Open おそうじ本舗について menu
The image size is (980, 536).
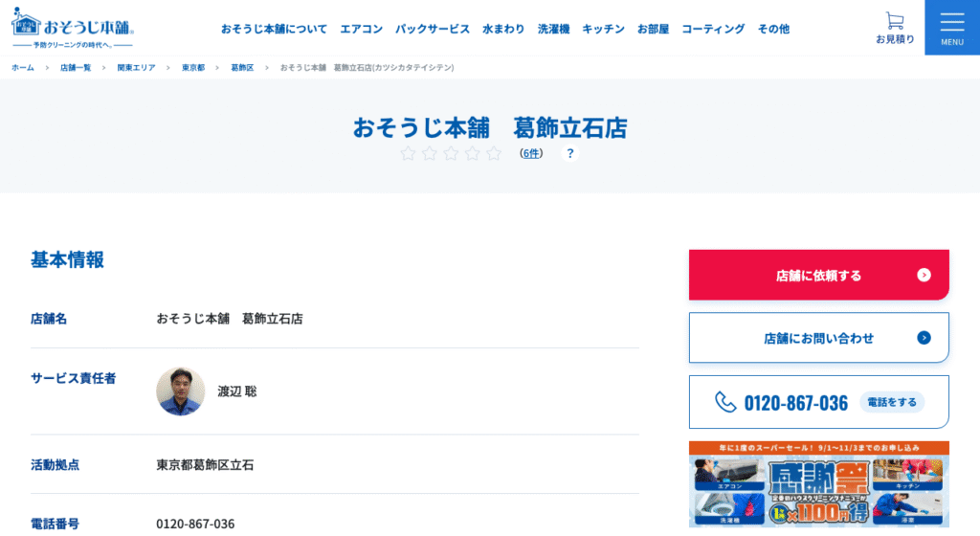tap(274, 29)
